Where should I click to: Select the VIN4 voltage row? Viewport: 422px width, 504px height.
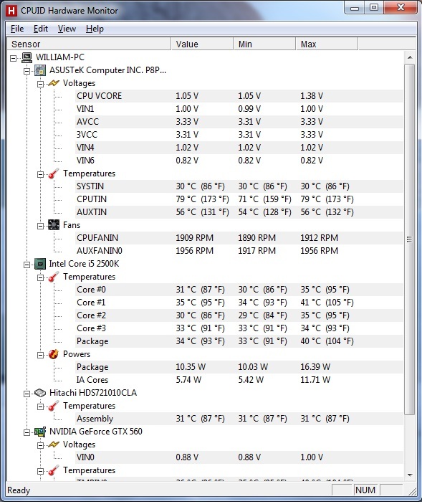(239, 148)
